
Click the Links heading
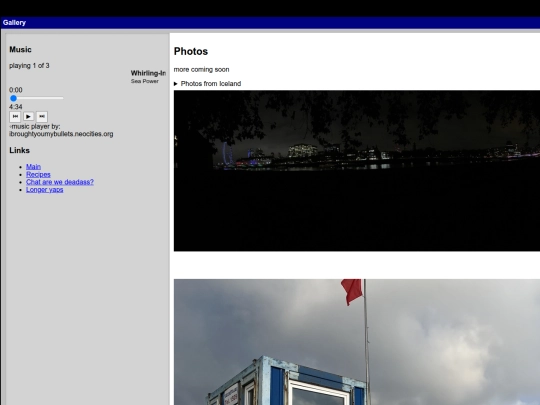pos(19,150)
